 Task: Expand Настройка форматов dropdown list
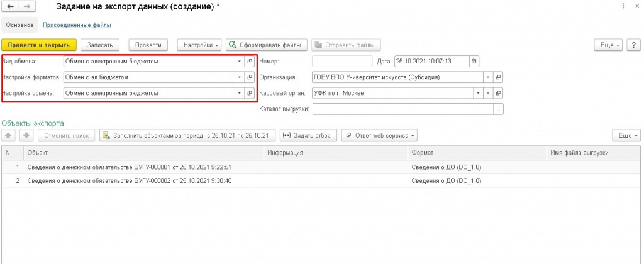coord(240,77)
